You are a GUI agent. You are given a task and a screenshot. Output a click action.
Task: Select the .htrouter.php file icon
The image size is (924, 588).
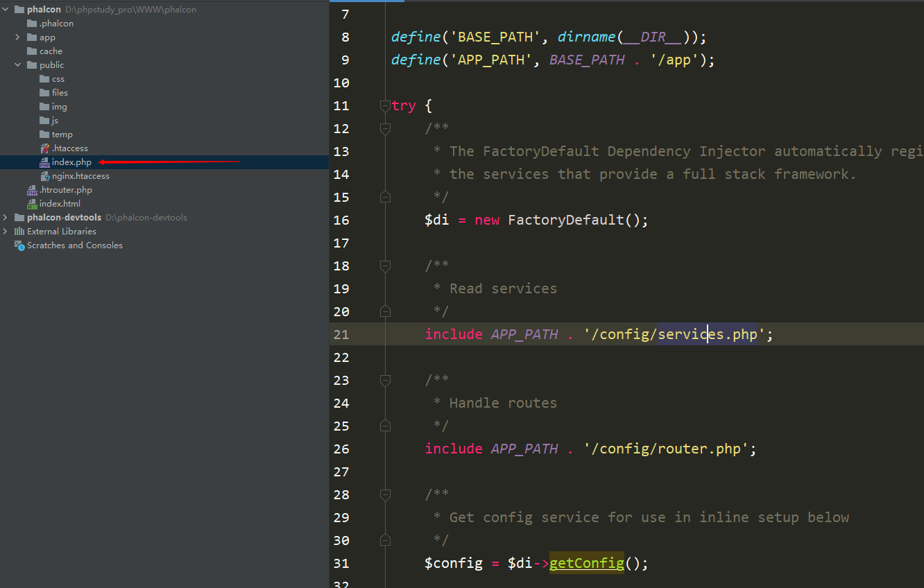click(32, 190)
